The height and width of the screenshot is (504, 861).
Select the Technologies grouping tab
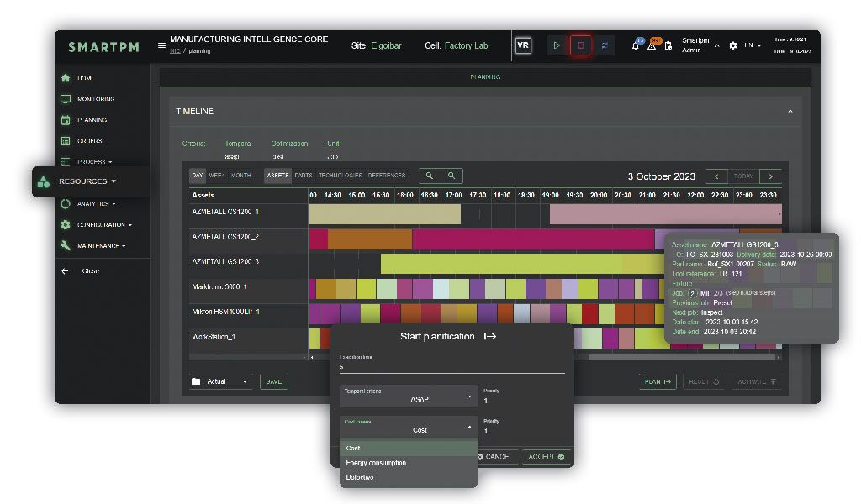340,176
